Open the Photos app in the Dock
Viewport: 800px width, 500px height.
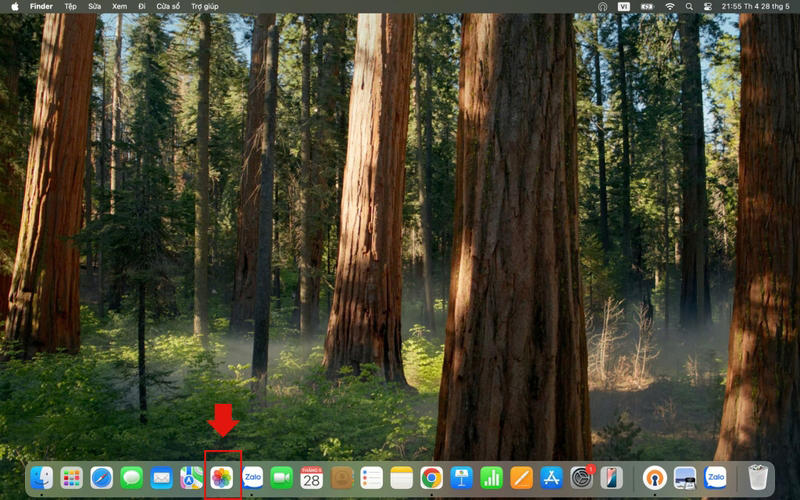click(x=222, y=478)
